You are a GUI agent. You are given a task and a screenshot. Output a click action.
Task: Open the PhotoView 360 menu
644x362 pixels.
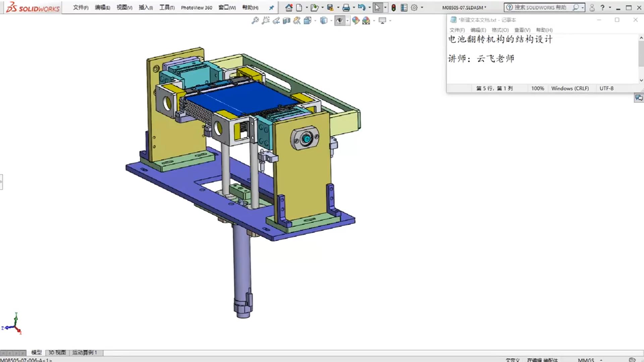tap(197, 7)
